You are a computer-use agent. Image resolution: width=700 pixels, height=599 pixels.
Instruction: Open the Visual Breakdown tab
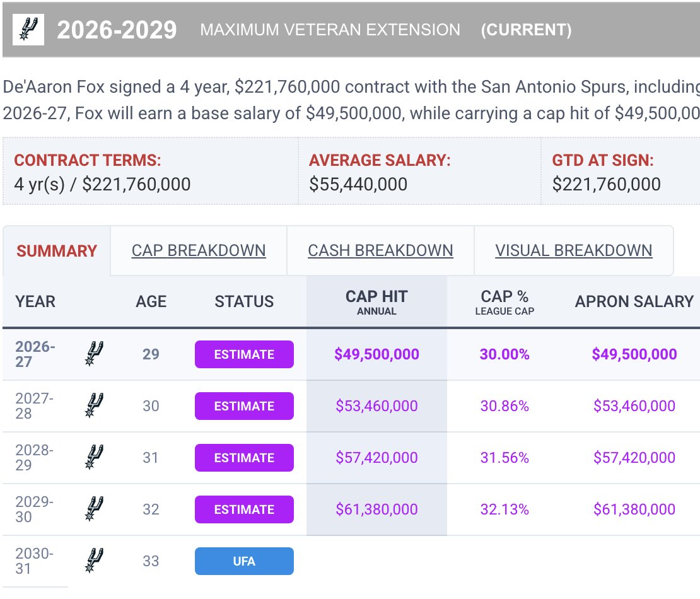[x=574, y=250]
